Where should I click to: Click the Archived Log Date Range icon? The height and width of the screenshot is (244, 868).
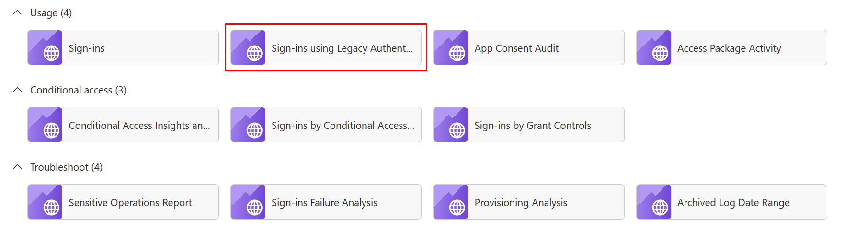click(654, 202)
